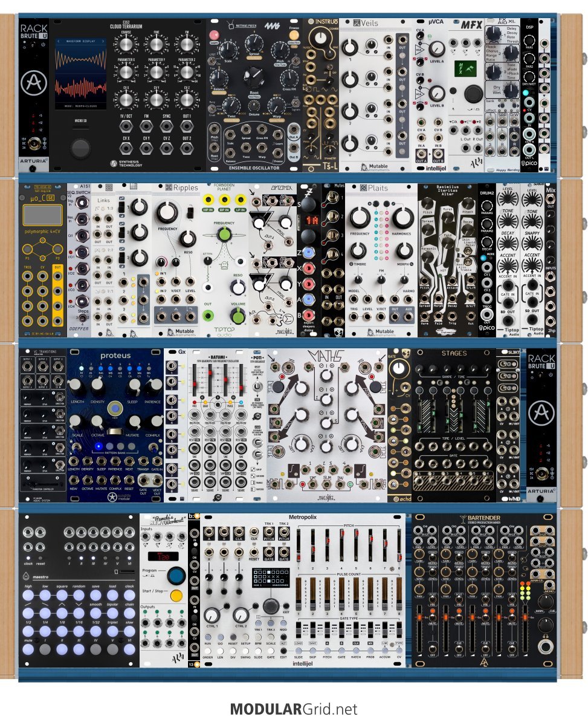Click the COARSE knob on Cloud Terrarium
588x722 pixels.
(126, 45)
